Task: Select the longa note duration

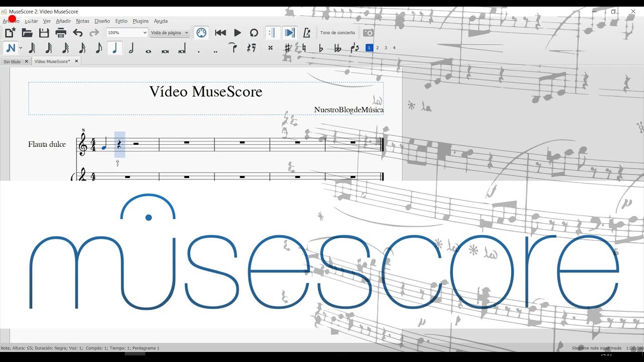Action: point(182,49)
